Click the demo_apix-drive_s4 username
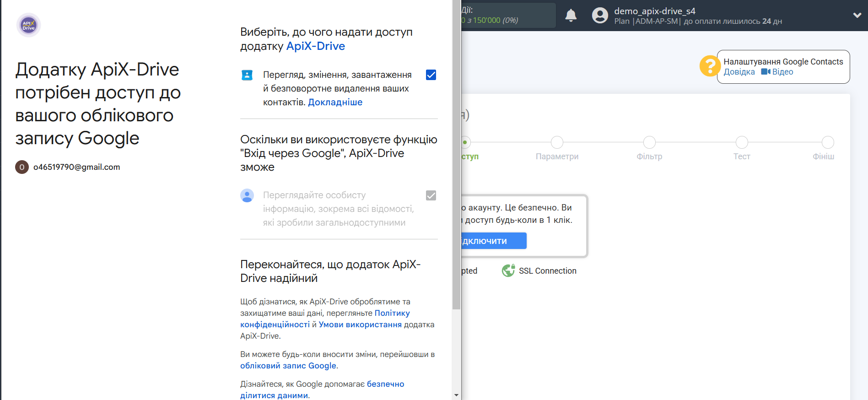 (x=654, y=11)
